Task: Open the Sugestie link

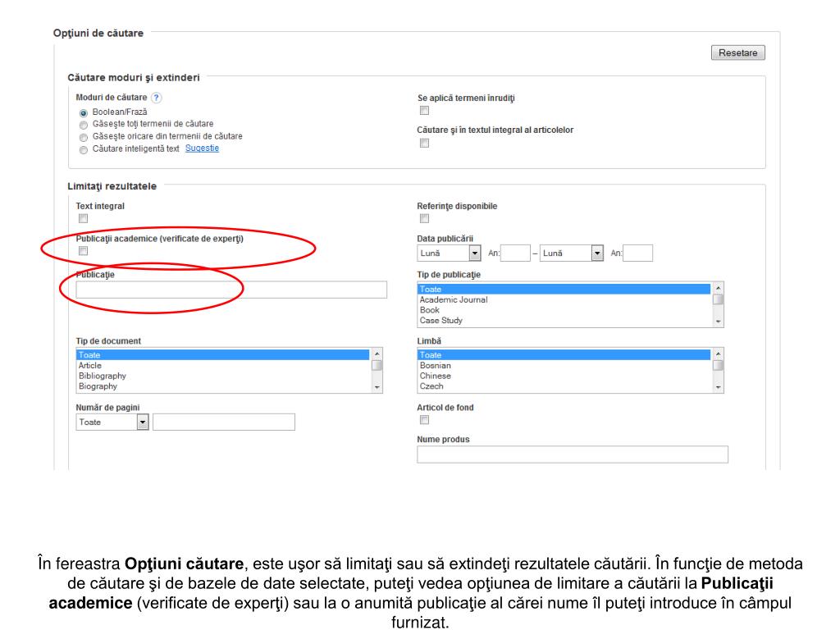Action: point(202,148)
